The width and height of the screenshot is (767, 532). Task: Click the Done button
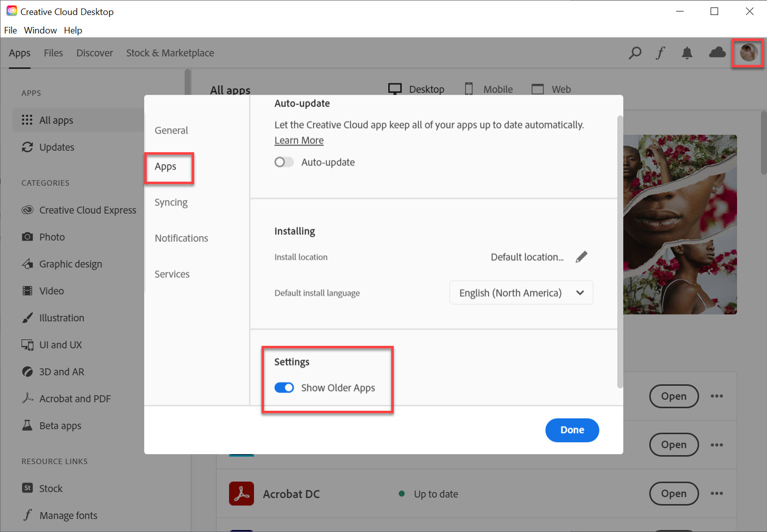(572, 430)
